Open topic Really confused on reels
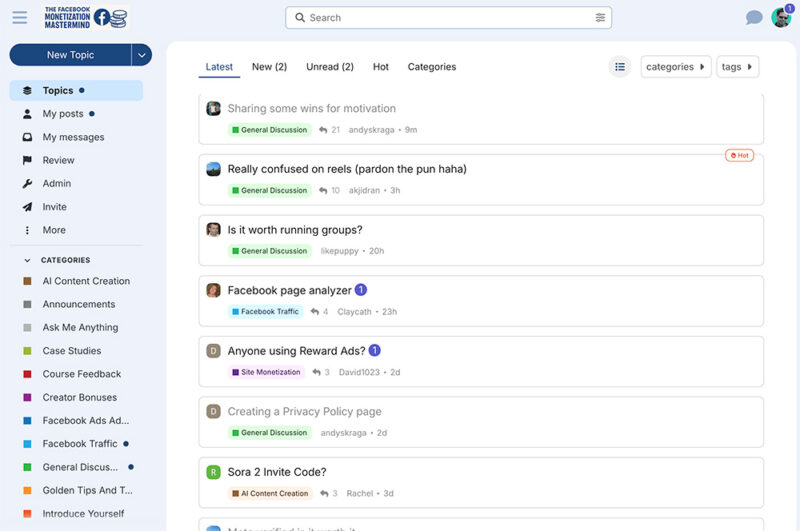The image size is (800, 531). pos(347,169)
